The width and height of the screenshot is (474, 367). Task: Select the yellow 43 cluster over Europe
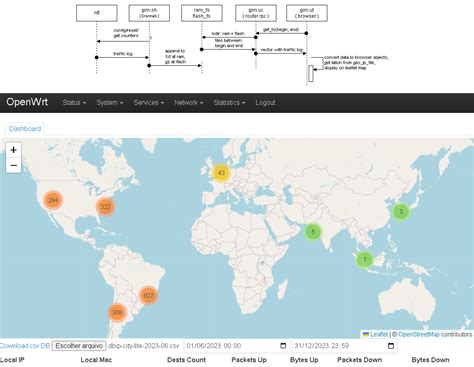coord(221,173)
